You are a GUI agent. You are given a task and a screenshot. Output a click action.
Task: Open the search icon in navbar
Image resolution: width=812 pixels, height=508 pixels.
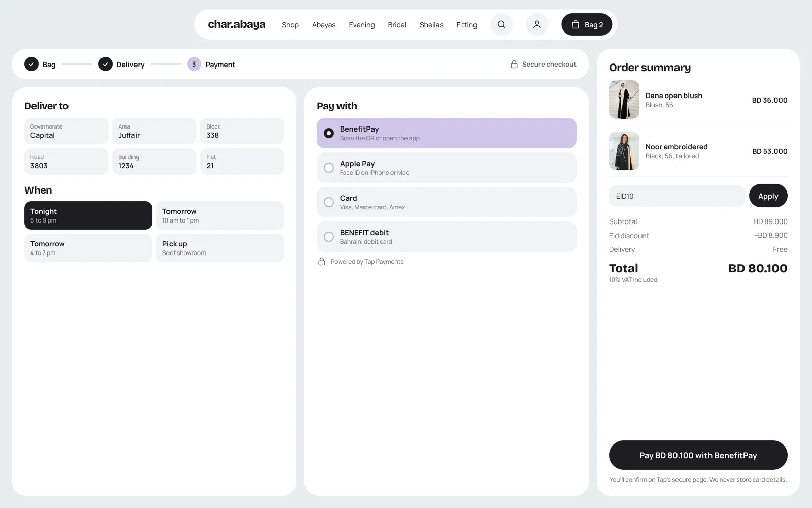[x=501, y=24]
